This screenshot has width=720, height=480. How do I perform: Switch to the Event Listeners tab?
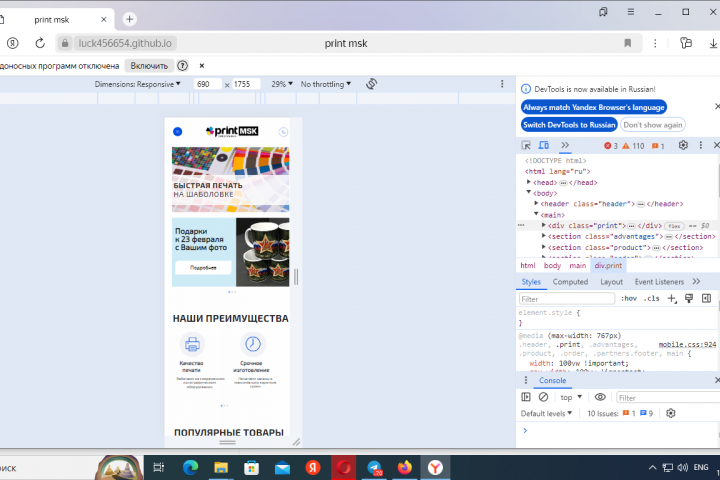(659, 282)
